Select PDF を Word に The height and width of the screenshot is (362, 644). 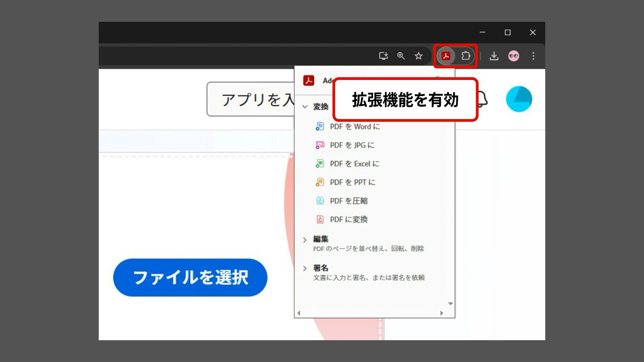pos(355,126)
